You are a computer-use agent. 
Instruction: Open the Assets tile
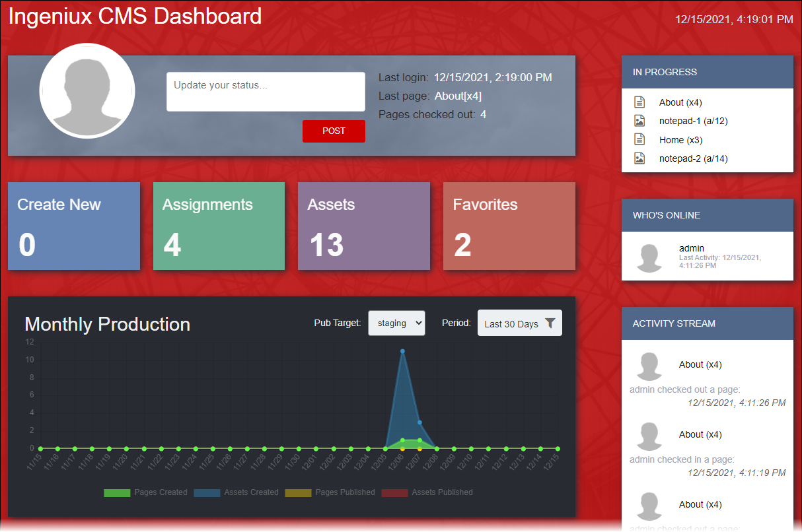click(364, 226)
